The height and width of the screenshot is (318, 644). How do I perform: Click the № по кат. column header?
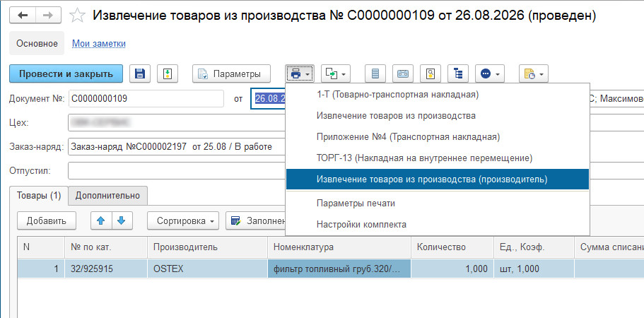(x=106, y=247)
